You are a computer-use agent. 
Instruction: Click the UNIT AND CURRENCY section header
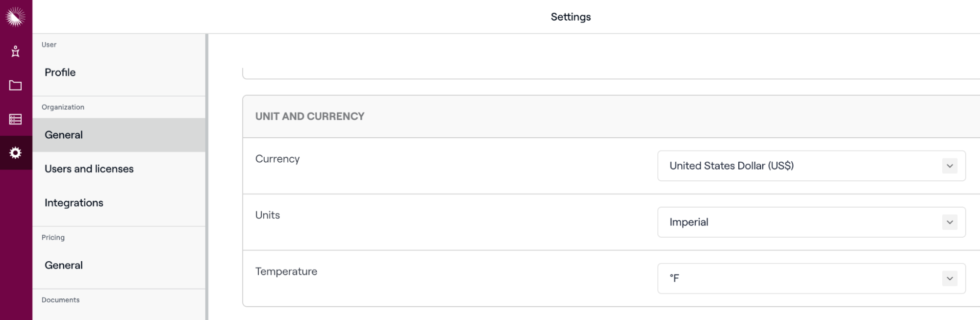(x=310, y=117)
